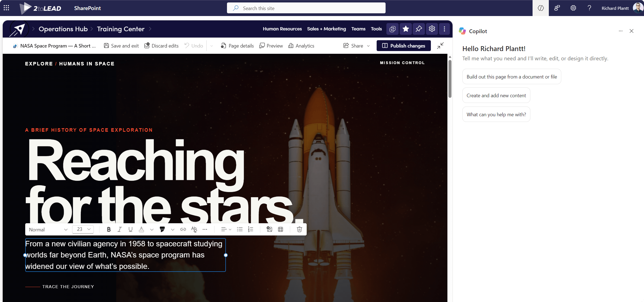Insert a table
Viewport: 644px width, 302px height.
[281, 229]
